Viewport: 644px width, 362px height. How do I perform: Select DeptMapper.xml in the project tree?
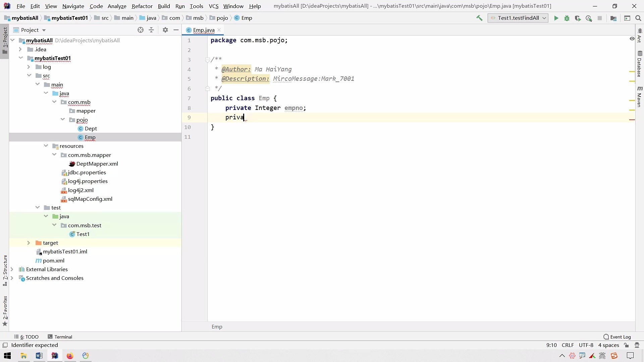tap(97, 164)
